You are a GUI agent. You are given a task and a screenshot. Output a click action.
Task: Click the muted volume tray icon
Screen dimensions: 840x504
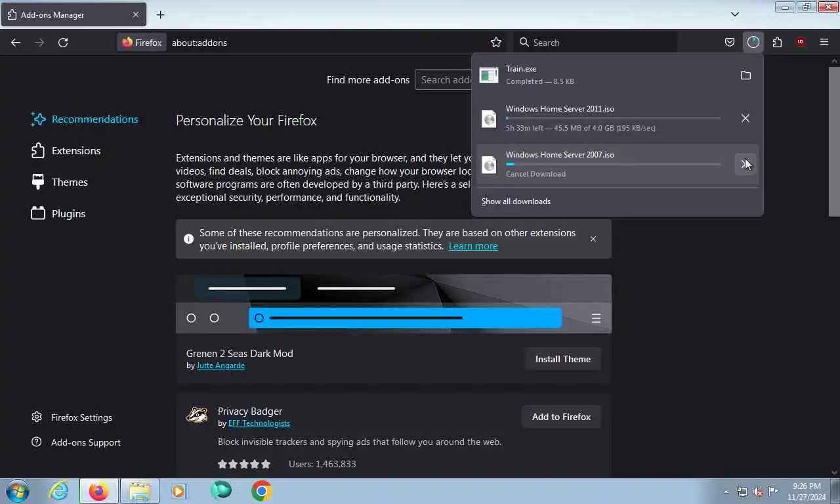pyautogui.click(x=758, y=492)
